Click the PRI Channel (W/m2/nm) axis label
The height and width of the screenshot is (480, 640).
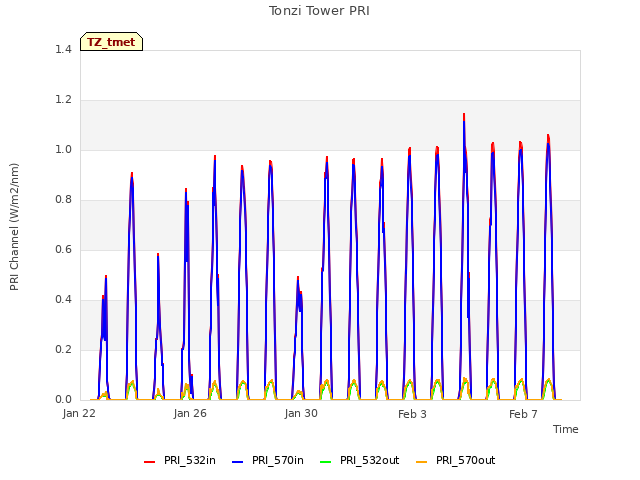pos(14,227)
